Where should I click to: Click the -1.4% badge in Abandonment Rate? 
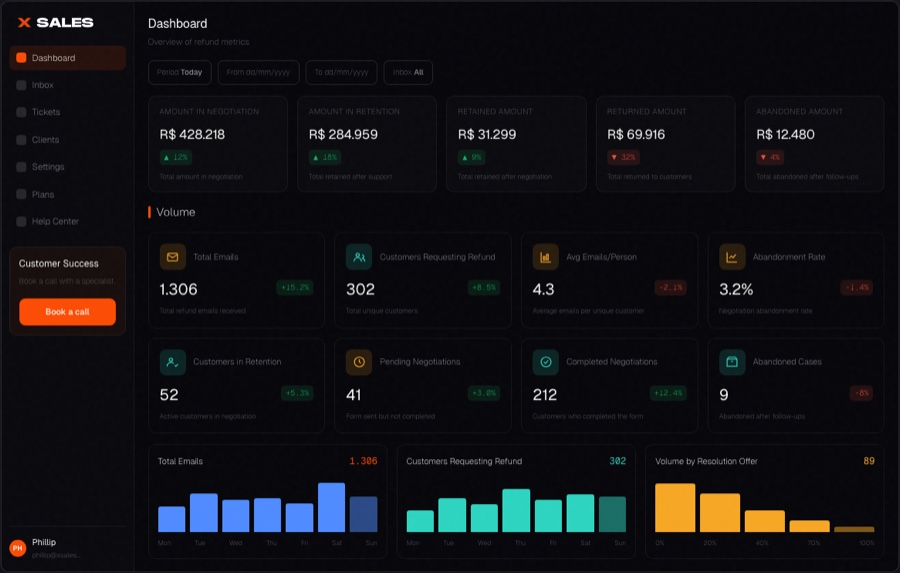(x=857, y=288)
